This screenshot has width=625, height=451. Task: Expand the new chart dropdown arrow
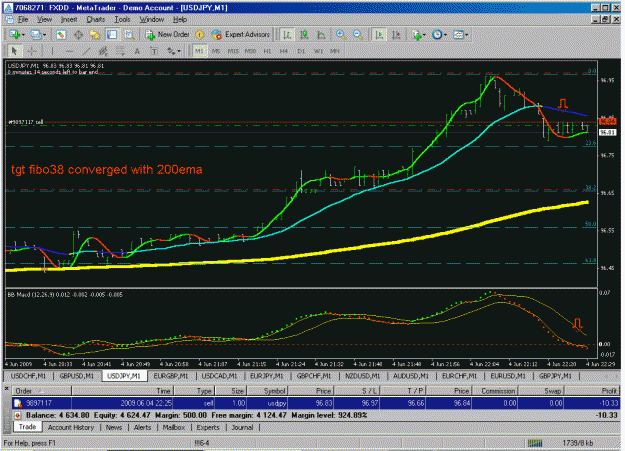coord(24,35)
